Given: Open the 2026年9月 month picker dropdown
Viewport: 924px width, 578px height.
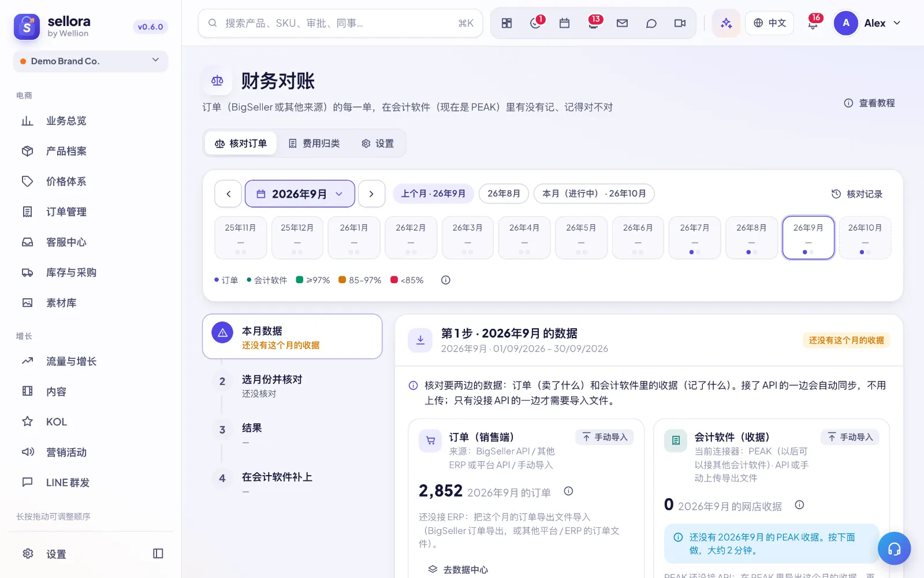Looking at the screenshot, I should tap(300, 194).
